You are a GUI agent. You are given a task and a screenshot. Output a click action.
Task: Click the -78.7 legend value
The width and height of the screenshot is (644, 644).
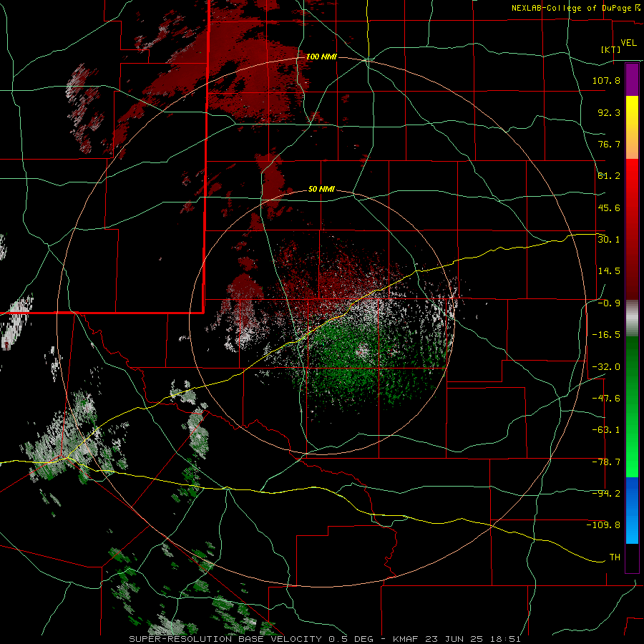[606, 462]
